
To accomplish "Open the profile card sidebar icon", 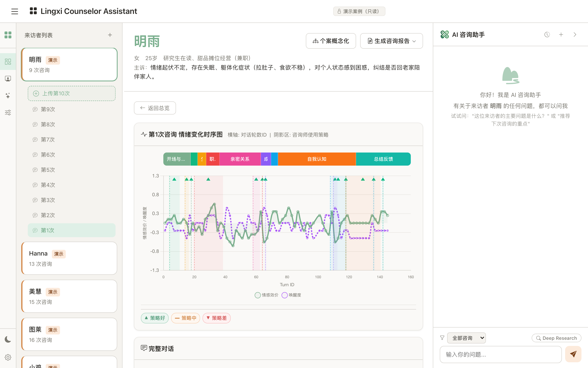I will 8,79.
